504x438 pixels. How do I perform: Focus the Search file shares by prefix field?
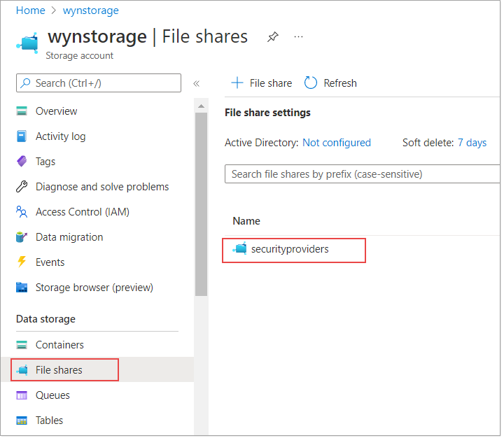tap(363, 174)
